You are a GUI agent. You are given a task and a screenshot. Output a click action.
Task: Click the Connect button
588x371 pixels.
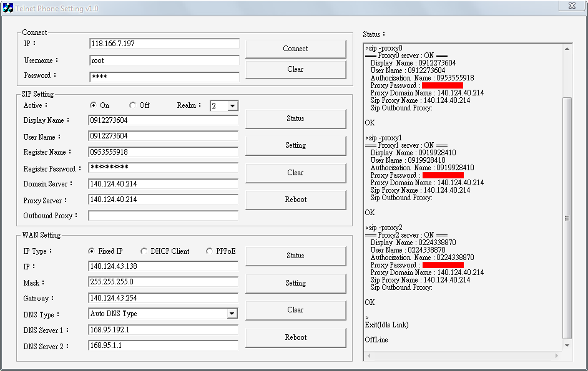(295, 49)
